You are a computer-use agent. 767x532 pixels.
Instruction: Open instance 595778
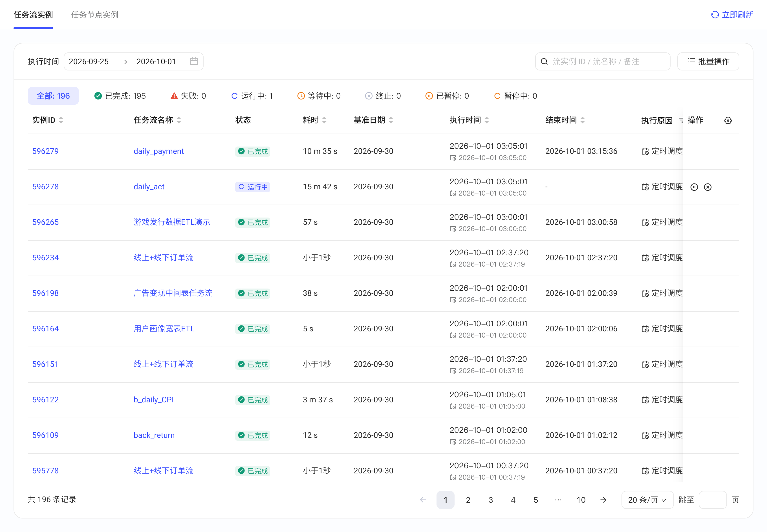[45, 471]
